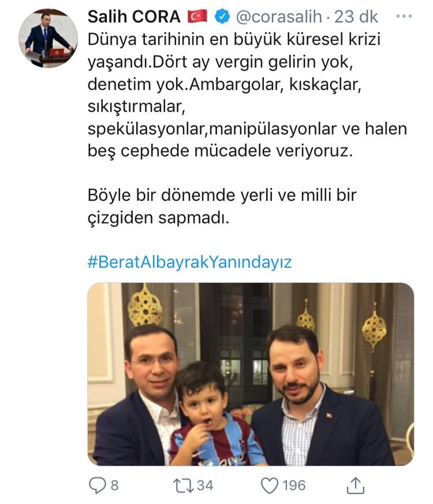Open the attached photo of two men
The height and width of the screenshot is (504, 433).
pyautogui.click(x=250, y=374)
